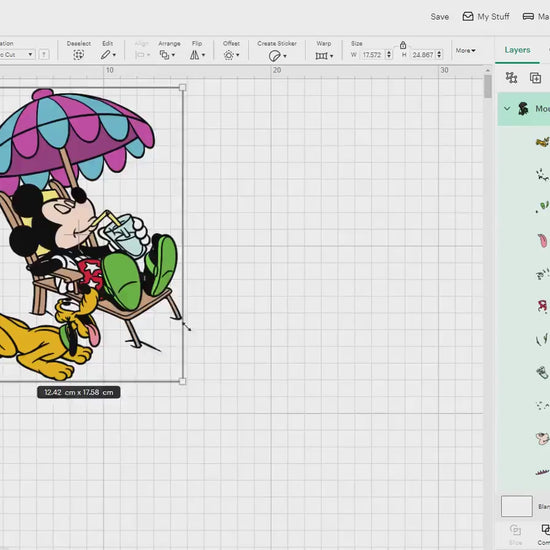The image size is (550, 550).
Task: Open the Operation dropdown
Action: (17, 55)
